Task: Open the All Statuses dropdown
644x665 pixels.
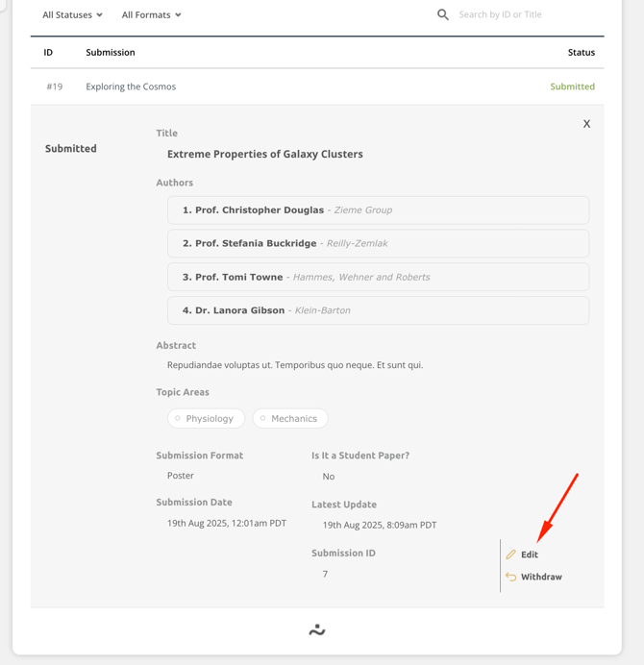Action: 72,14
